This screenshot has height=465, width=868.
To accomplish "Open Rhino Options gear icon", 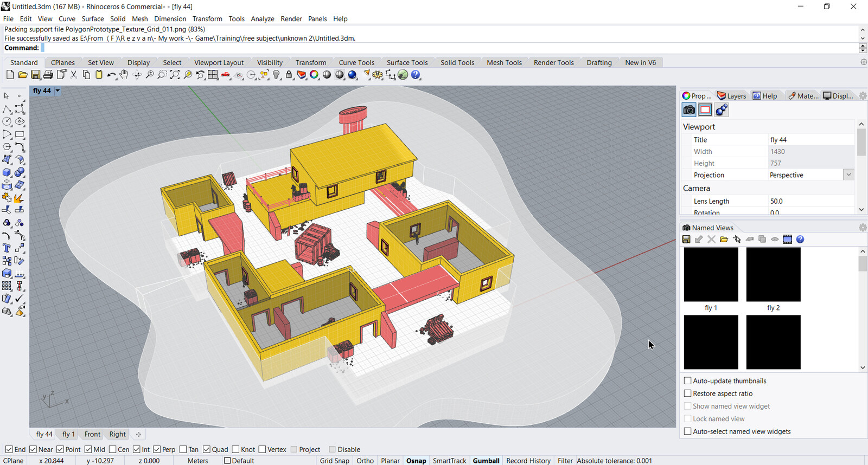I will (378, 75).
